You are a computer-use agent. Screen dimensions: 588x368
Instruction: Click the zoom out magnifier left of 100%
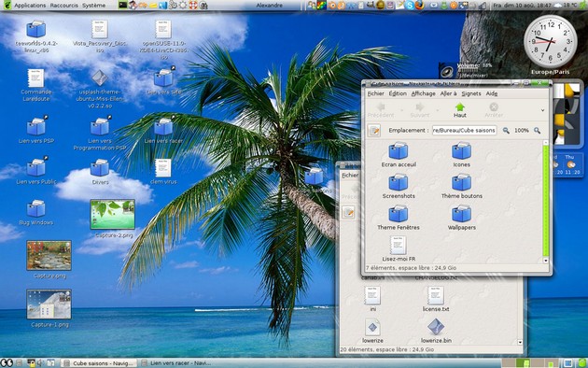click(506, 130)
